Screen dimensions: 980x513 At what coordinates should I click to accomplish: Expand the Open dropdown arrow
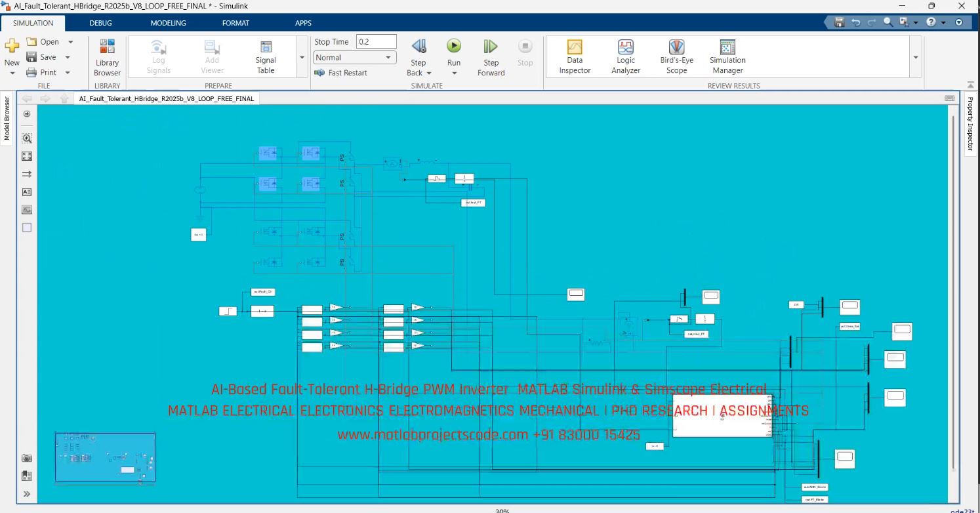click(70, 41)
